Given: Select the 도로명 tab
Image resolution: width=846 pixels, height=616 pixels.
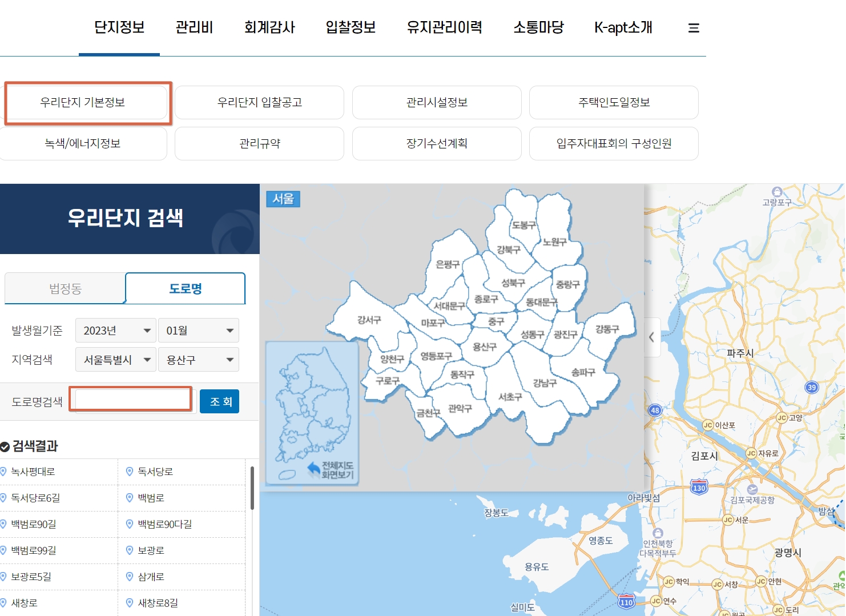Looking at the screenshot, I should [184, 288].
